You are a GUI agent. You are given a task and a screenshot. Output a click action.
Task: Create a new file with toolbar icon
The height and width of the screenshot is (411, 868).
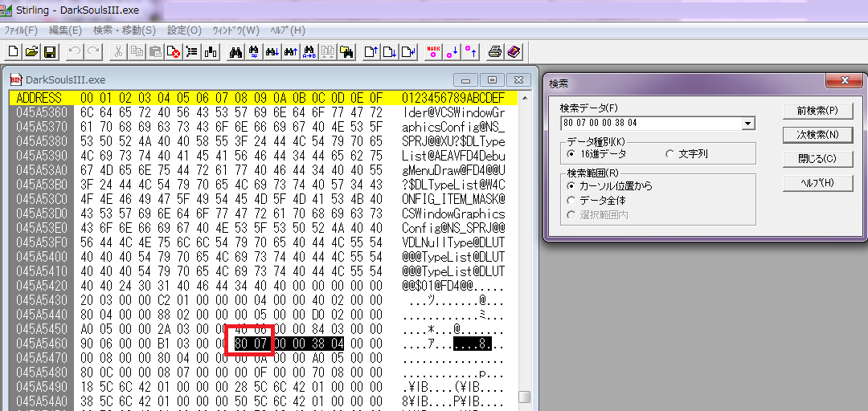(14, 52)
